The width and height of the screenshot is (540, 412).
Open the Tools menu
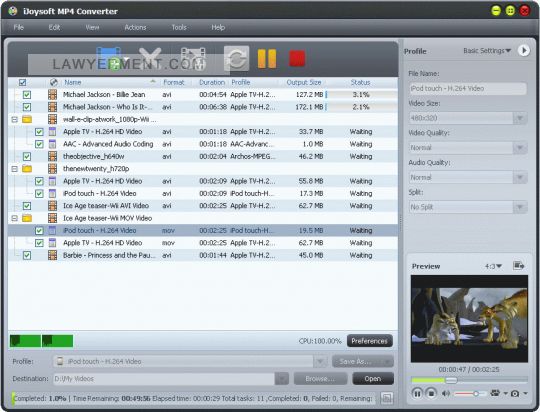pyautogui.click(x=179, y=27)
